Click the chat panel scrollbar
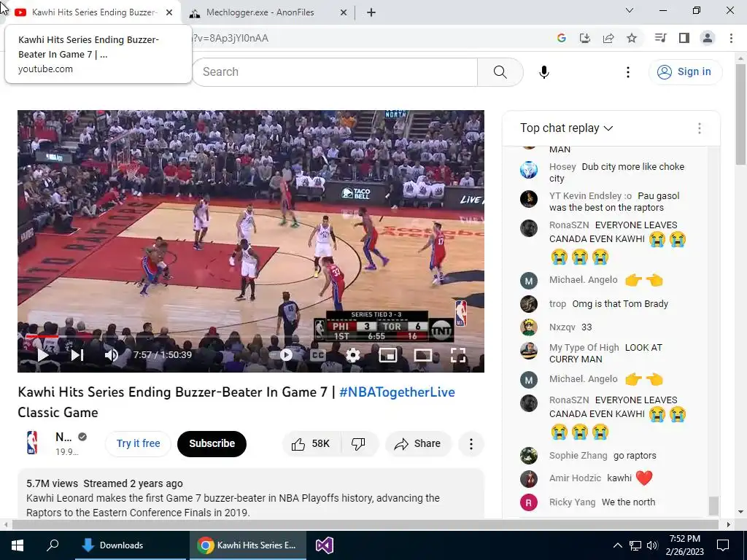Screen dimensions: 747x560 713,506
